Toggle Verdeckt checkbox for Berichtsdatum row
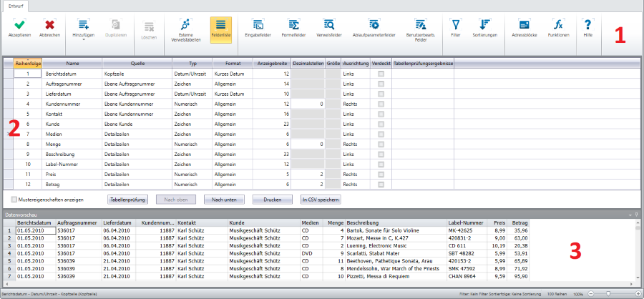Image resolution: width=644 pixels, height=299 pixels. pyautogui.click(x=381, y=74)
